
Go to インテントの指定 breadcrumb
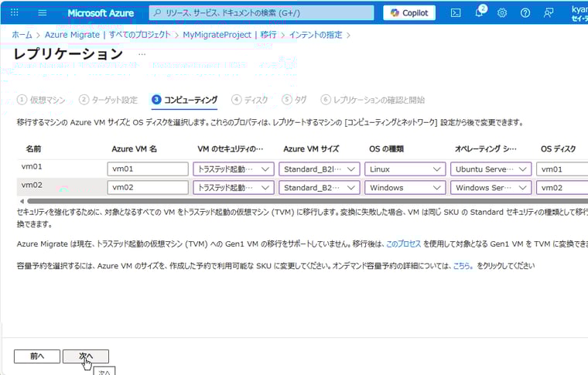click(x=316, y=35)
